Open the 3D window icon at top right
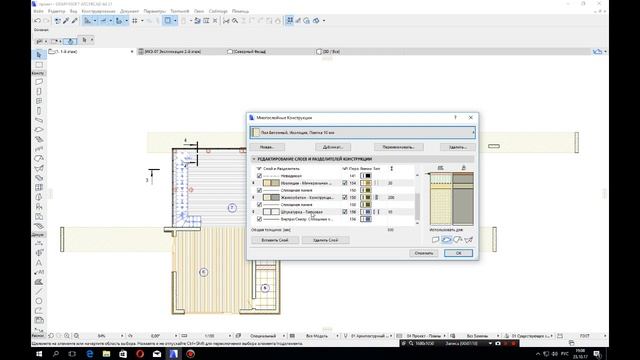The image size is (640, 360). [x=597, y=51]
